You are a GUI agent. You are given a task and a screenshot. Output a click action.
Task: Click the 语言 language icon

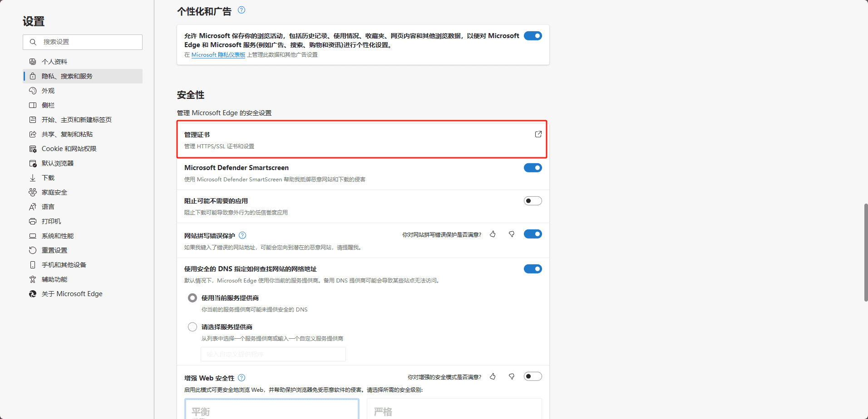(33, 207)
